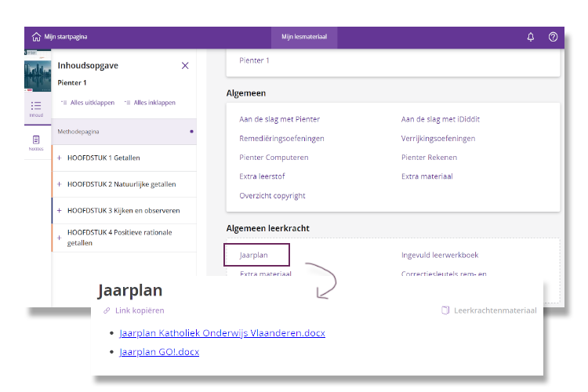This screenshot has height=392, width=588.
Task: Open Aan de slag met iDiddit
Action: (441, 119)
